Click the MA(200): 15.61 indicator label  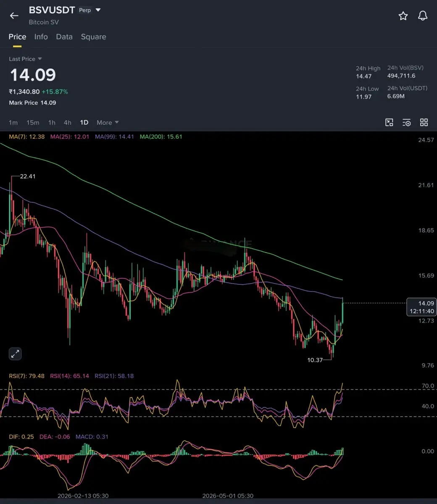click(x=161, y=136)
